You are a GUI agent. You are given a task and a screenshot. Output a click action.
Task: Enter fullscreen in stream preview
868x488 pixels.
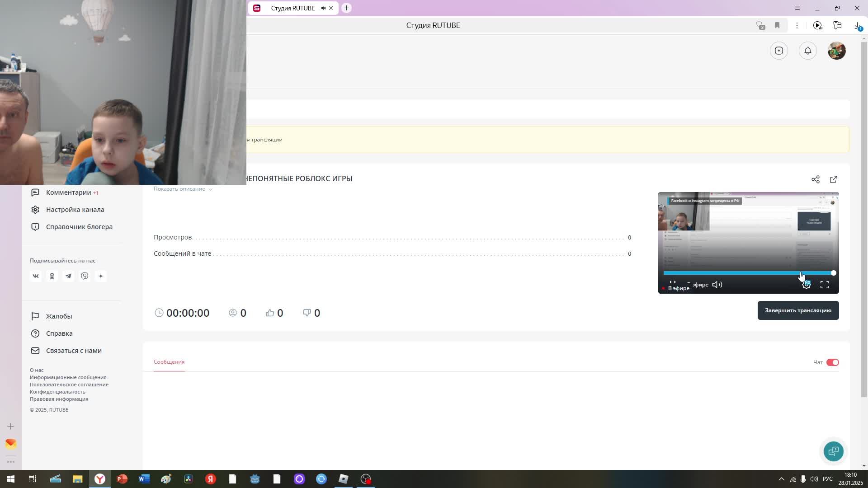(x=825, y=285)
